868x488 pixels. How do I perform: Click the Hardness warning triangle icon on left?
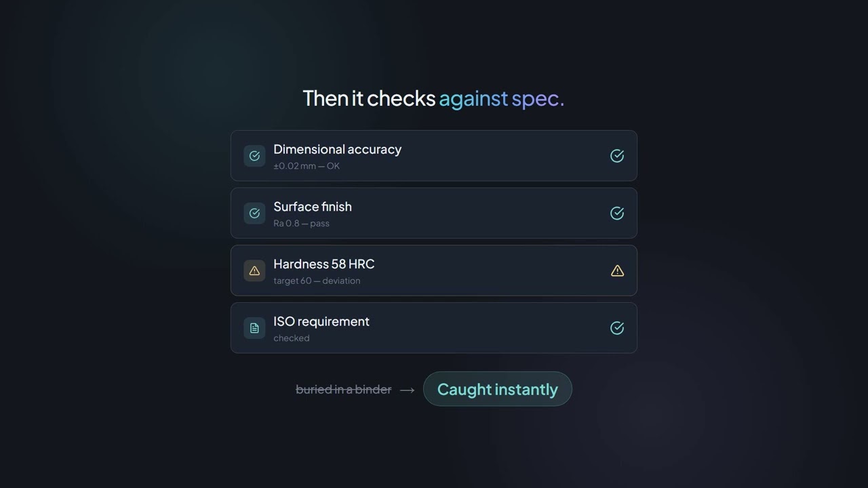(254, 270)
